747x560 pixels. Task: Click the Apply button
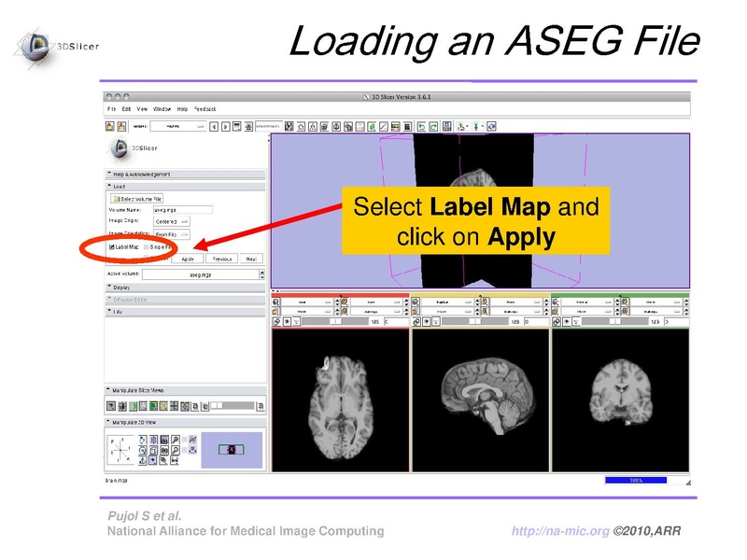(188, 259)
